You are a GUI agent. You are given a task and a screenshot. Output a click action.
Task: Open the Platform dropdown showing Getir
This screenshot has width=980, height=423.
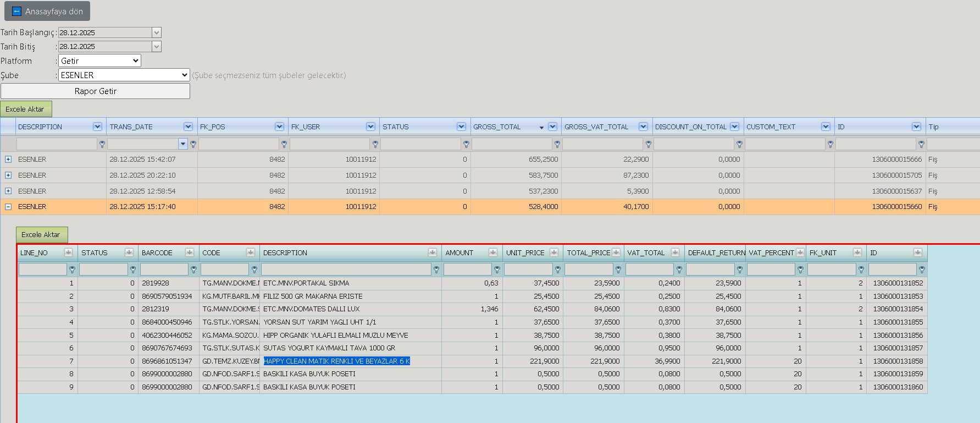(99, 61)
